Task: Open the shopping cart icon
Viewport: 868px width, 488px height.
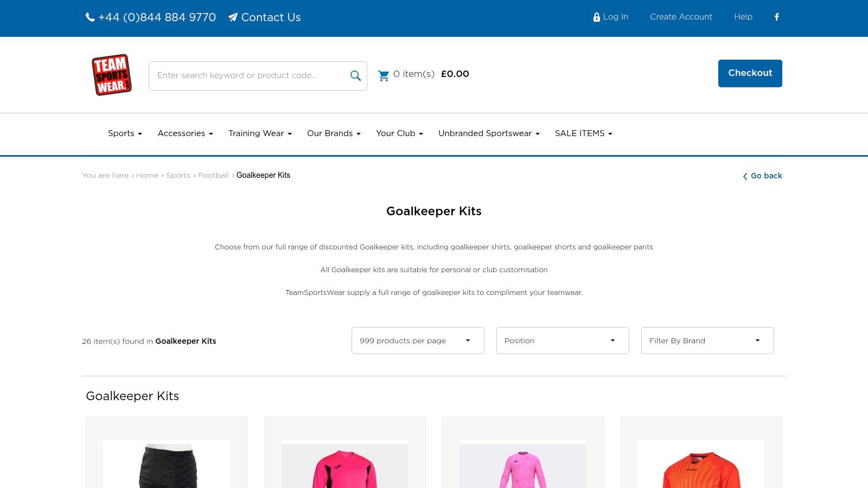Action: click(x=384, y=75)
